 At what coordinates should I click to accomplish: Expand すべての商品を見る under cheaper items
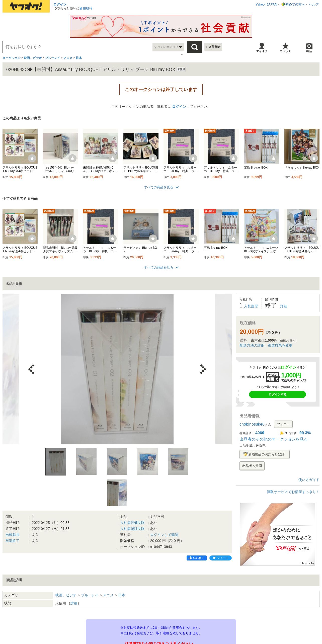coord(161,187)
